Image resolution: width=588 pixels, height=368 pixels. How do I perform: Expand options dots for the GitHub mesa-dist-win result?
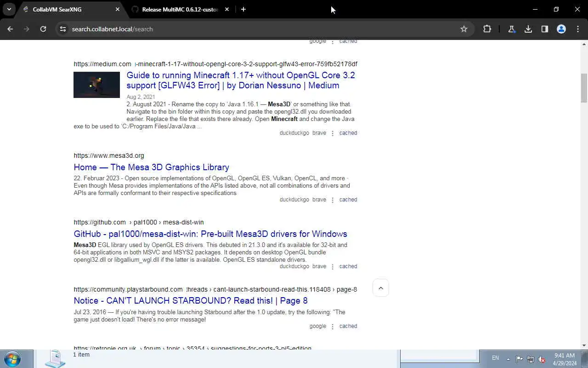[333, 267]
